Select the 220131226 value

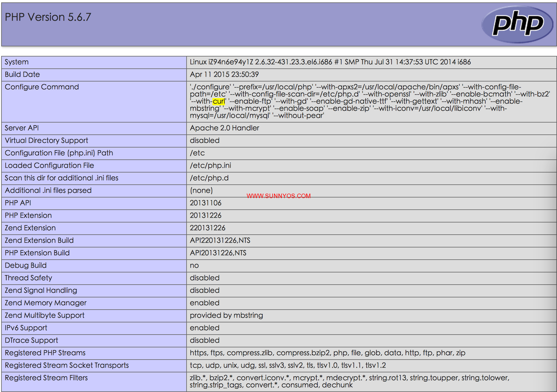click(208, 228)
